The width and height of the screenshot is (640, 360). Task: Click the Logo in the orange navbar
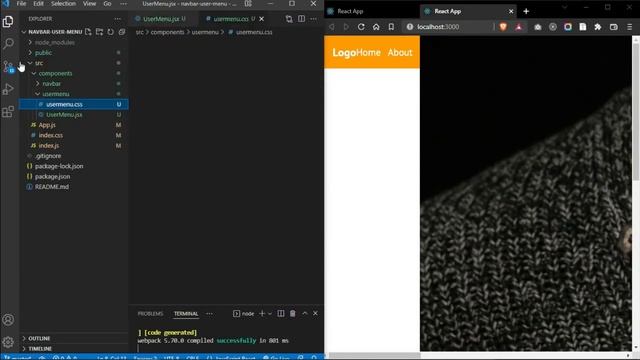click(x=344, y=53)
